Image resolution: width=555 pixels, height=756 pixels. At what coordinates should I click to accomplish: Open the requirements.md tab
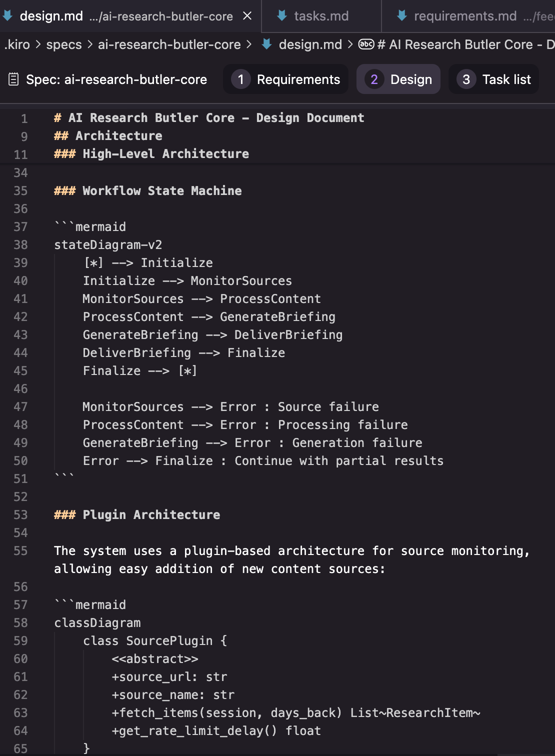click(465, 16)
